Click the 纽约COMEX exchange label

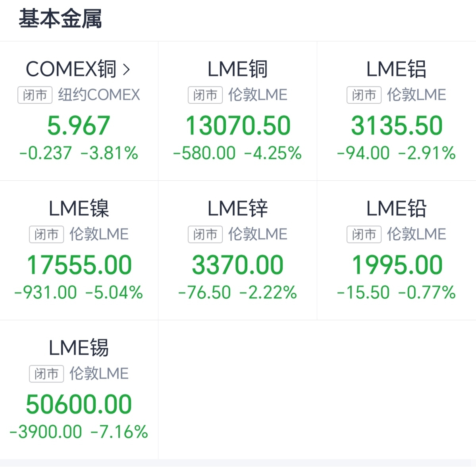99,95
